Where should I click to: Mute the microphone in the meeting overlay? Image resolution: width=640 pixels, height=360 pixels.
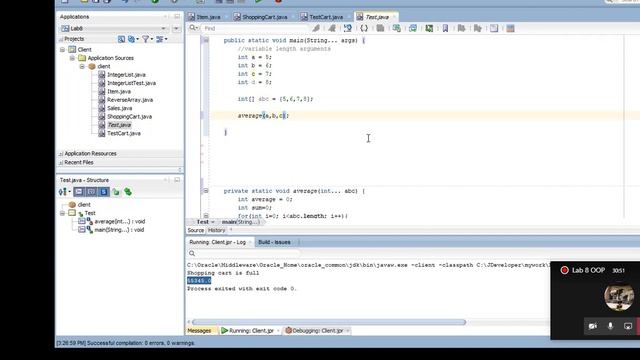tap(610, 326)
